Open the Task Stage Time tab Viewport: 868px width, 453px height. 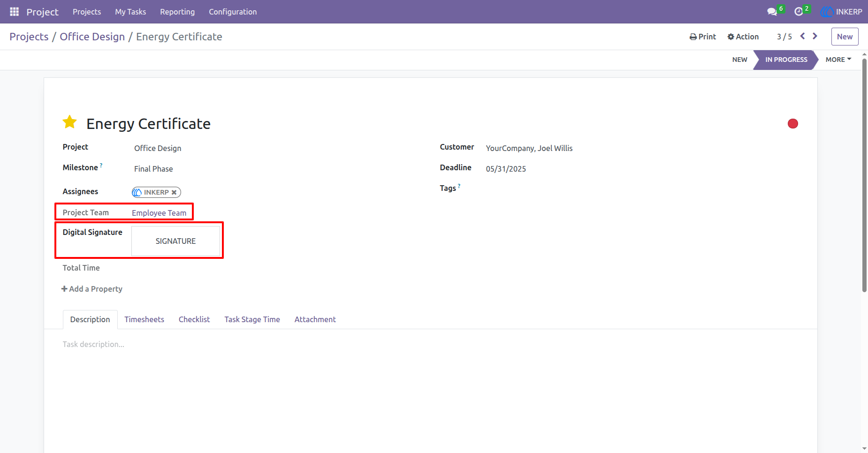(252, 319)
